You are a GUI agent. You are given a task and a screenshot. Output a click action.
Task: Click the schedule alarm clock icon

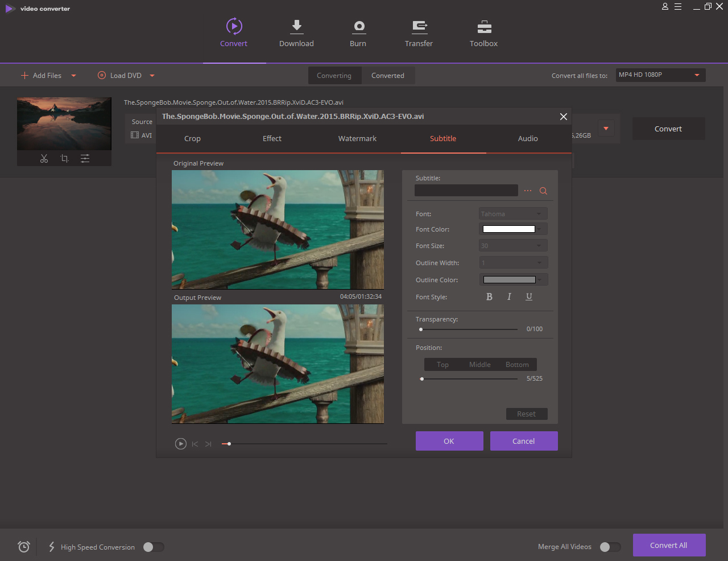[x=24, y=547]
